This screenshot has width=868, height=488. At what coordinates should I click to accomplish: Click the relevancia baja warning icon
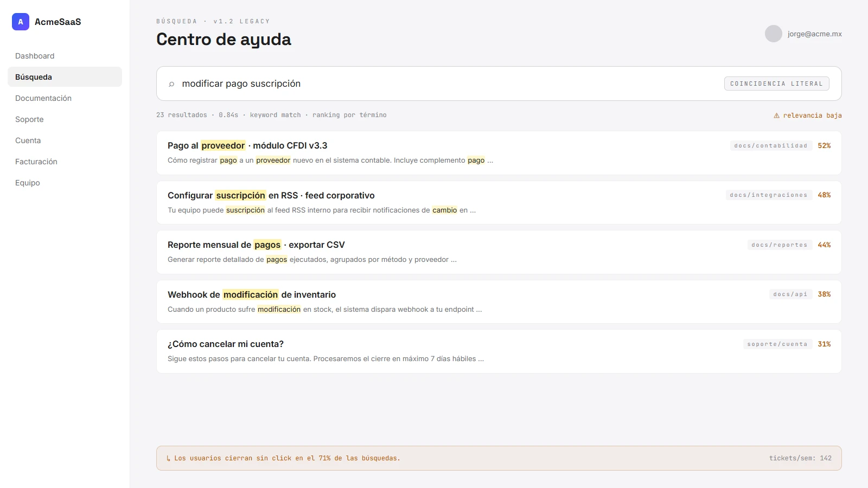coord(776,115)
